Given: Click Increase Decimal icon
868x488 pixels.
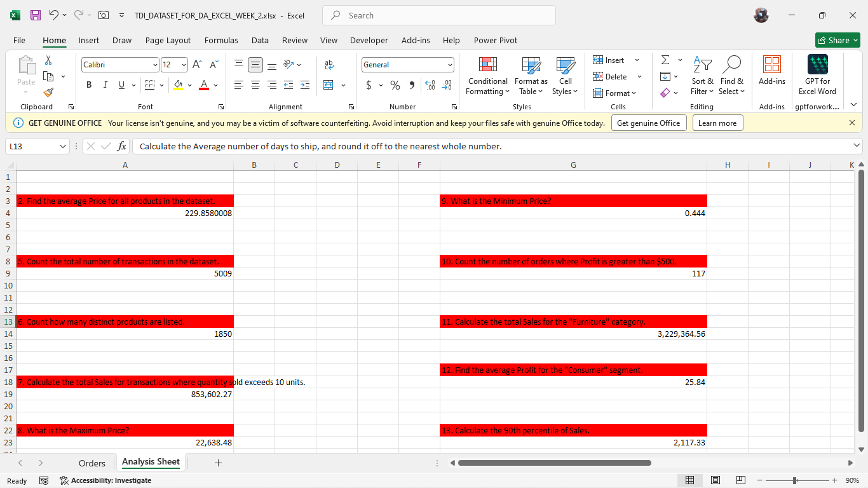Looking at the screenshot, I should tap(429, 85).
